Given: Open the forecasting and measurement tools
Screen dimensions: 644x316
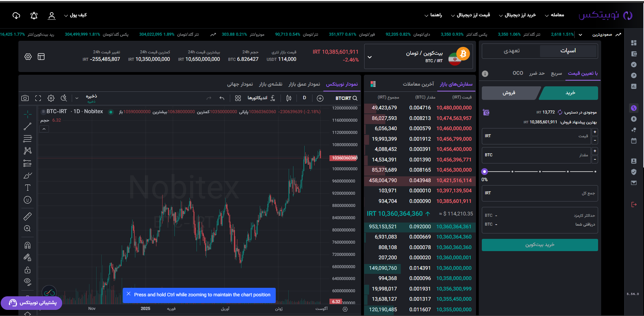Looking at the screenshot, I should (x=28, y=163).
